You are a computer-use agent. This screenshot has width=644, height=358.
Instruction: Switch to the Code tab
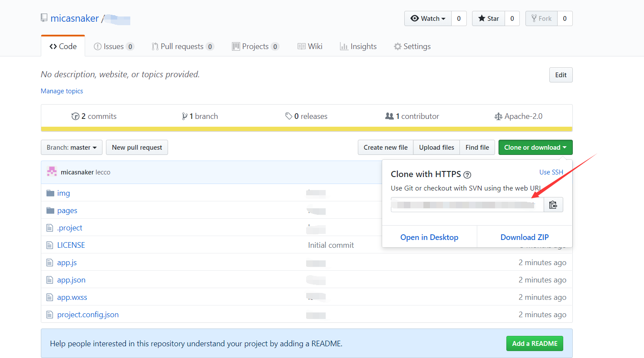point(63,46)
